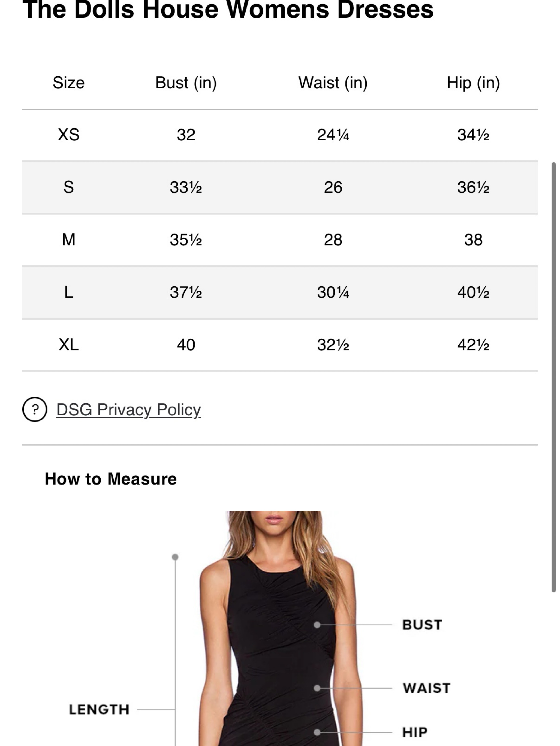
Task: Click the BUST label on diagram
Action: click(x=422, y=625)
